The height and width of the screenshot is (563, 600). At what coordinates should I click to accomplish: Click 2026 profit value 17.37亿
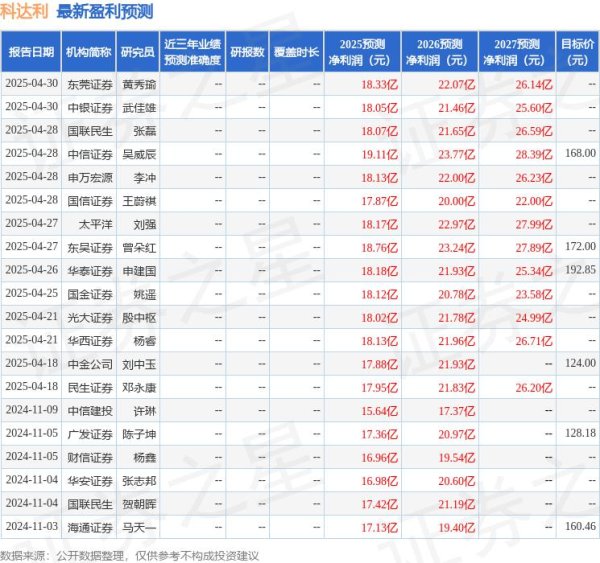(457, 411)
